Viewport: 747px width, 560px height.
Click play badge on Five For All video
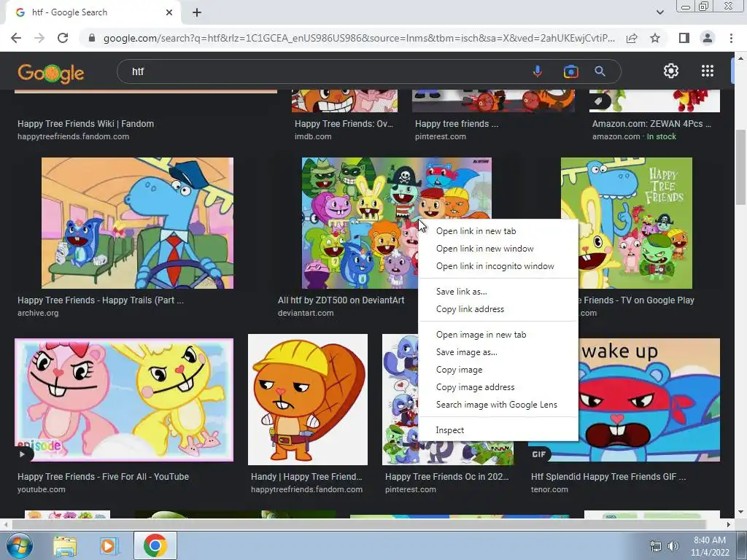(23, 454)
